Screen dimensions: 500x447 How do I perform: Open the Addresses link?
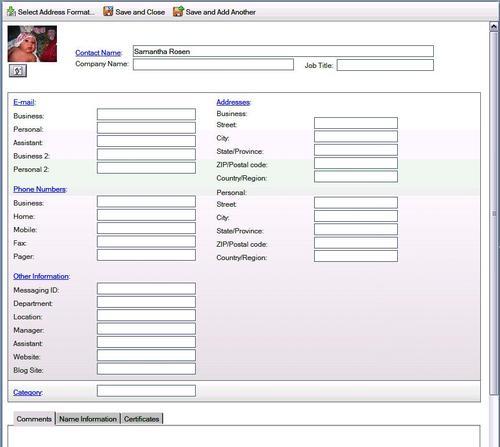(x=233, y=102)
